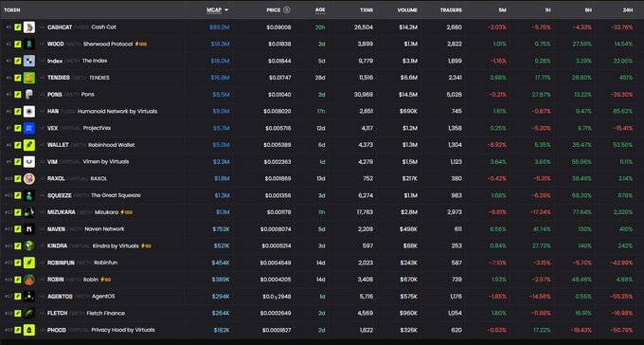This screenshot has width=644, height=345.
Task: Click the VIM smile logo
Action: [x=29, y=162]
